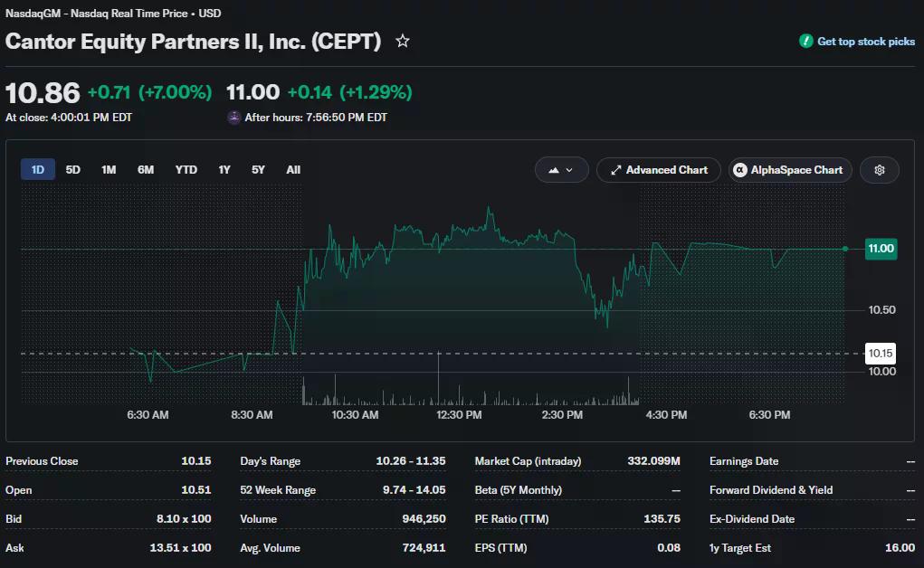This screenshot has width=924, height=568.
Task: Click the 6:30 AM axis label
Action: [x=148, y=415]
